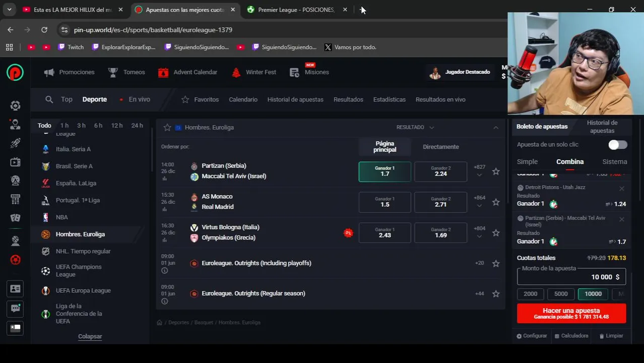Open sidebar rocket game icon
The height and width of the screenshot is (363, 644).
(x=15, y=143)
